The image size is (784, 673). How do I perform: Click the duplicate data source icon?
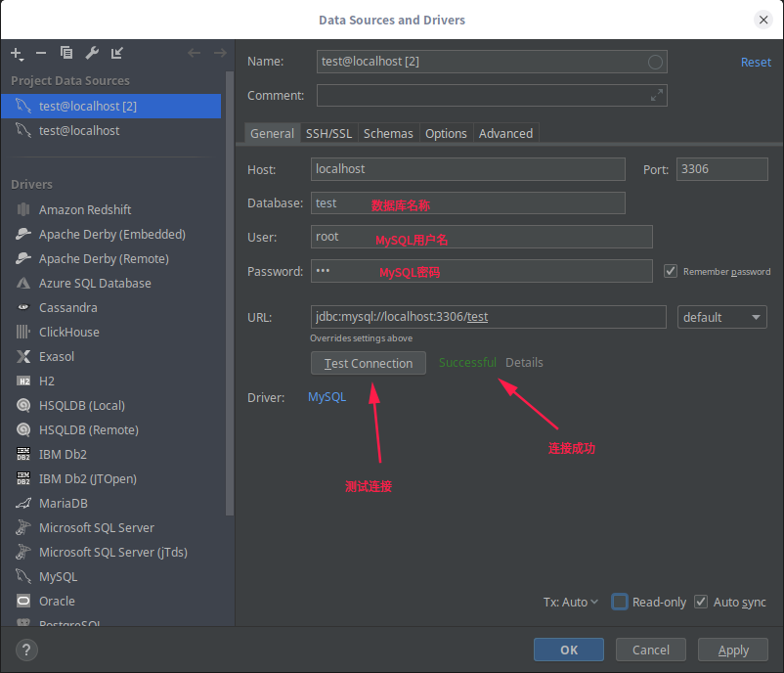click(66, 53)
